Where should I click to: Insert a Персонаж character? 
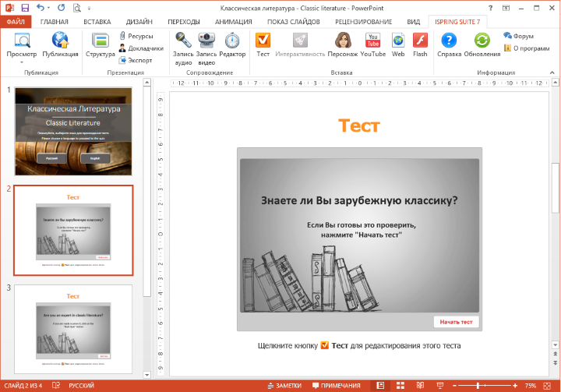(343, 44)
